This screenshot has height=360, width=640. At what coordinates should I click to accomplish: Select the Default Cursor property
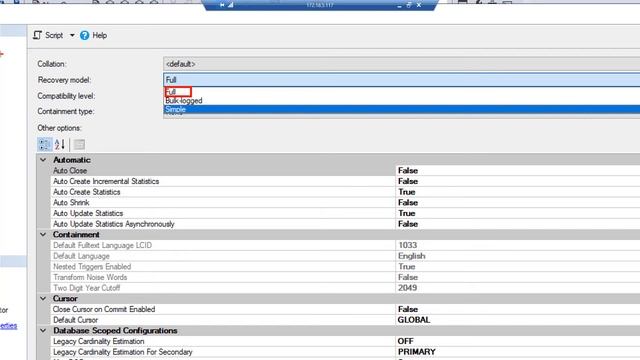point(223,320)
